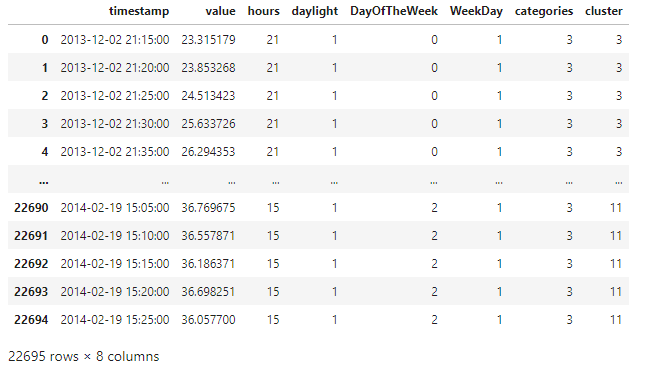Click the 22695 rows × 8 columns text

pos(84,357)
